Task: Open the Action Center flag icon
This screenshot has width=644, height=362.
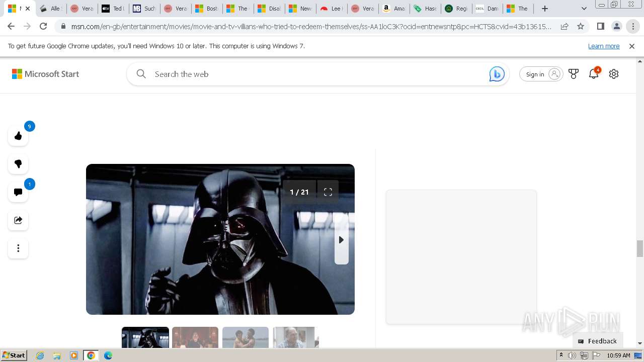Action: pyautogui.click(x=596, y=355)
